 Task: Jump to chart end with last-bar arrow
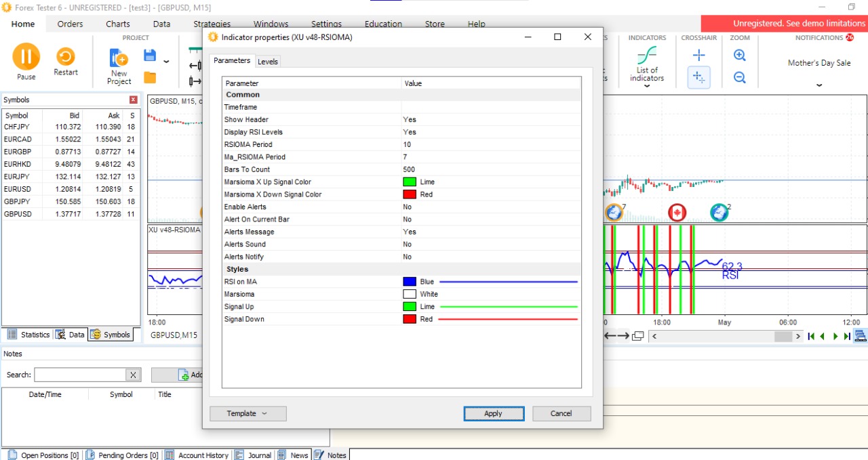point(847,336)
